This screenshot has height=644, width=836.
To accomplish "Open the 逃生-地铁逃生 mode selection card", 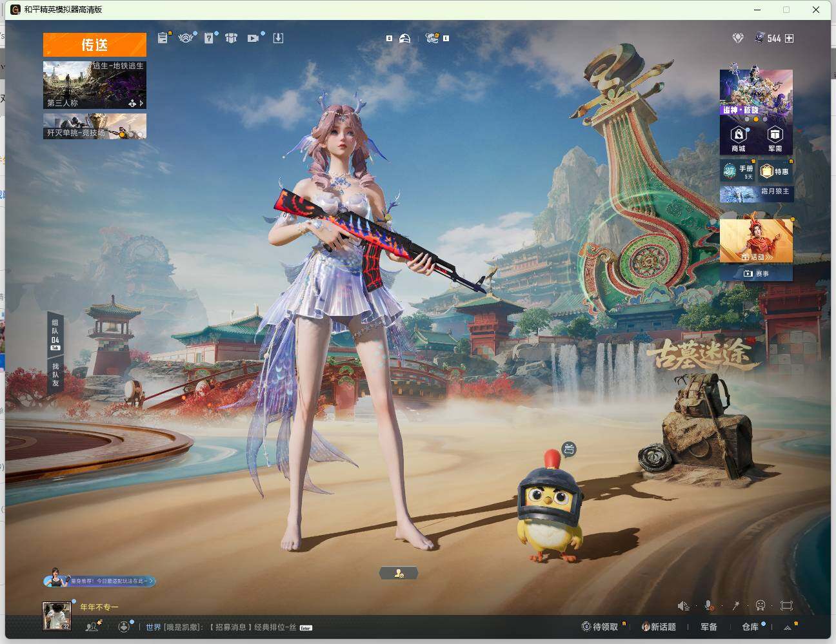I will click(95, 85).
